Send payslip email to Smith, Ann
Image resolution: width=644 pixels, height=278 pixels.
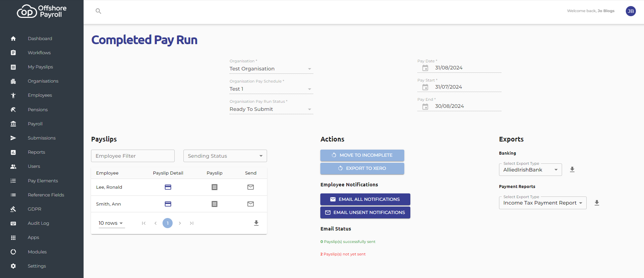[251, 204]
